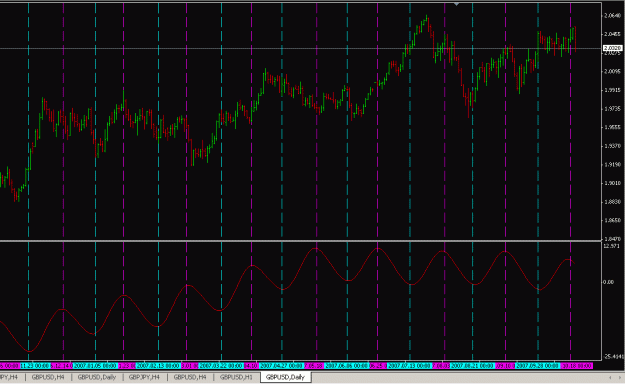Switch to the GBPJPY,H4 chart tab

point(144,377)
